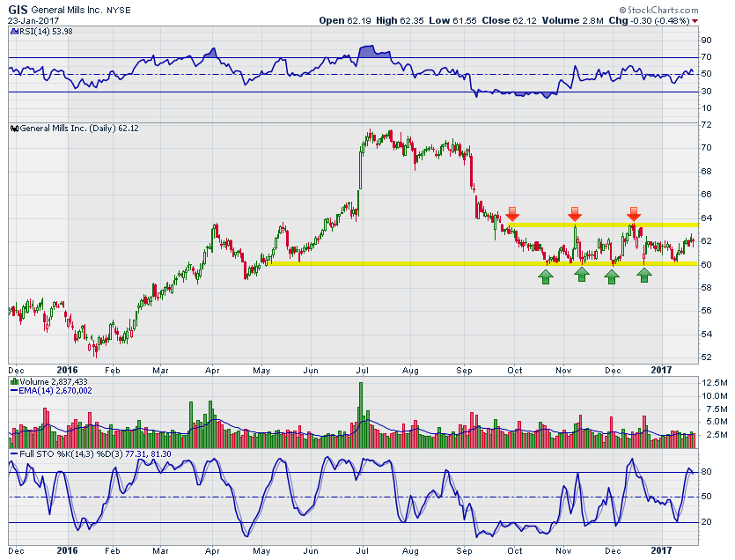Open the StockCharts.com copyright link

658,10
